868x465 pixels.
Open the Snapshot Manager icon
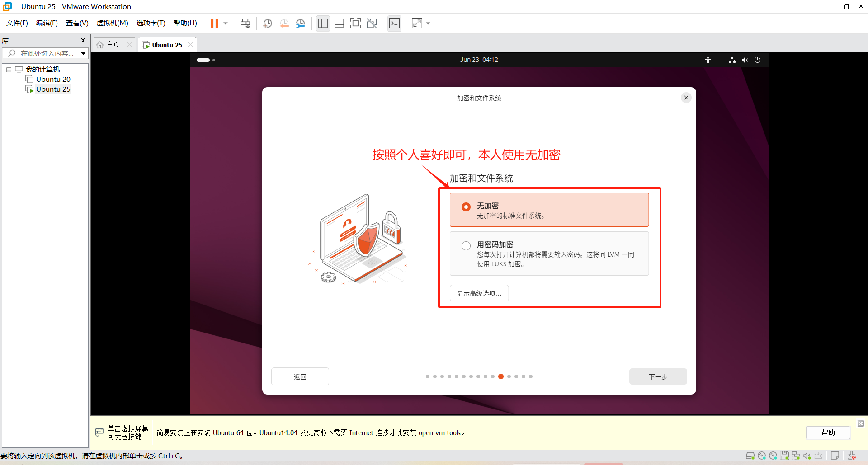click(300, 23)
